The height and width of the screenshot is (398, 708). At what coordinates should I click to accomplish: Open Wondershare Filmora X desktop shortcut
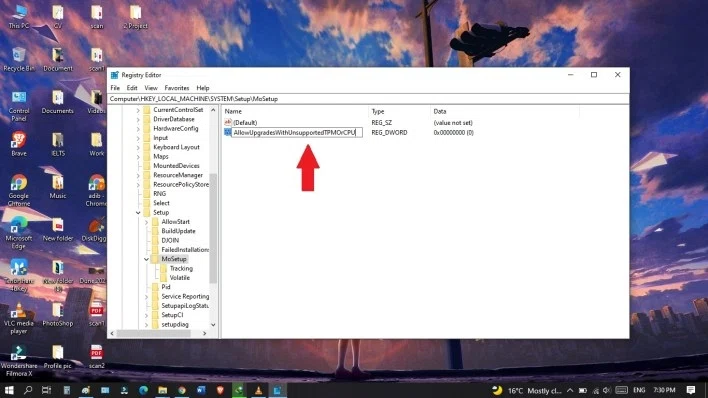(19, 361)
